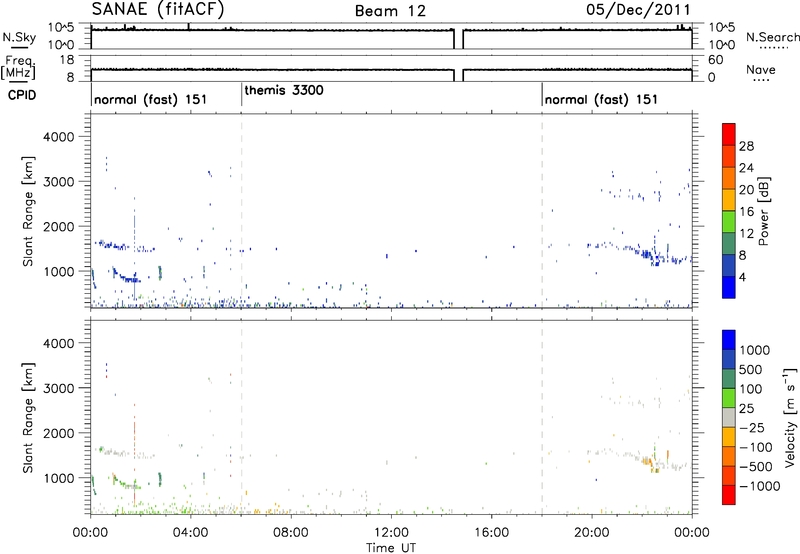Viewport: 800px width, 554px height.
Task: Click the bright blue bottom swatch on the Power colorbar
Action: [x=729, y=287]
